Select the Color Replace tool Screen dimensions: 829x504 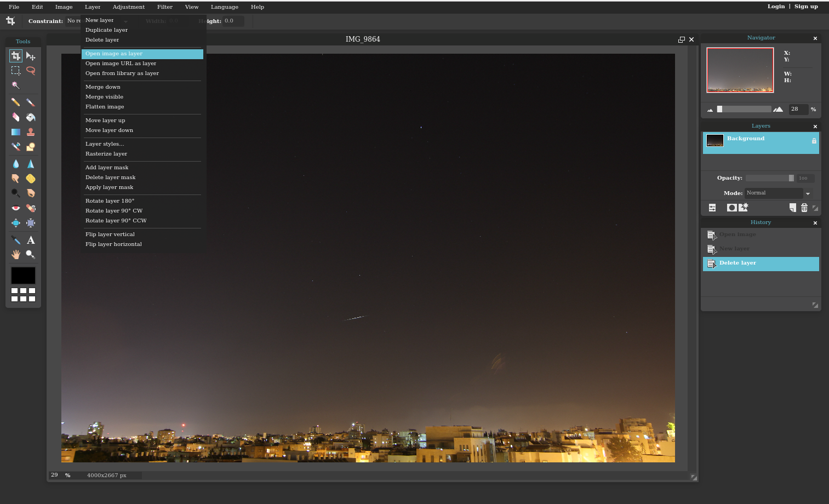[x=16, y=147]
